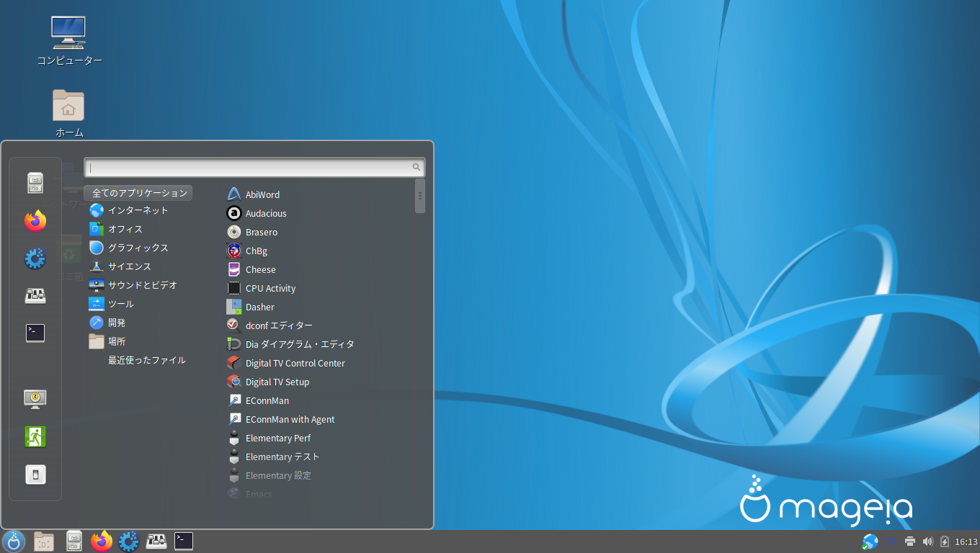
Task: Open the terminal from menu favorites sidebar
Action: tap(35, 333)
